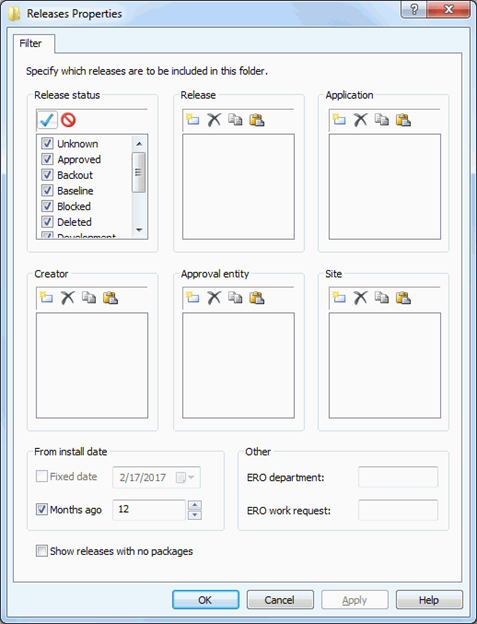Click the OK button
Image resolution: width=477 pixels, height=624 pixels.
[205, 600]
